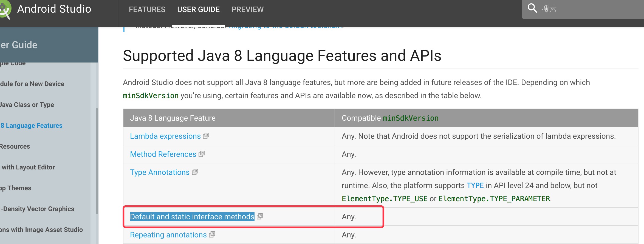Click the search magnifier icon
Viewport: 644px width, 244px height.
tap(532, 8)
